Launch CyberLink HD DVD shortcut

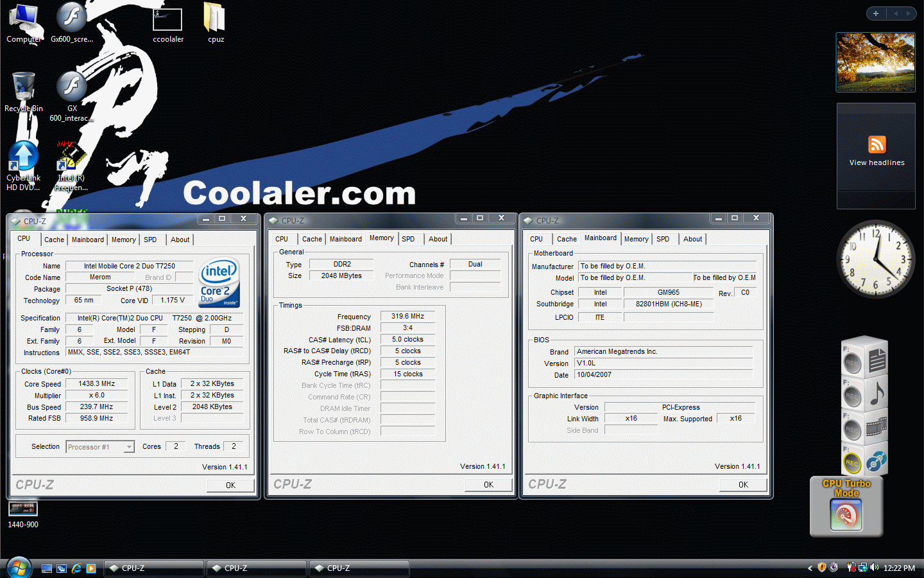24,166
